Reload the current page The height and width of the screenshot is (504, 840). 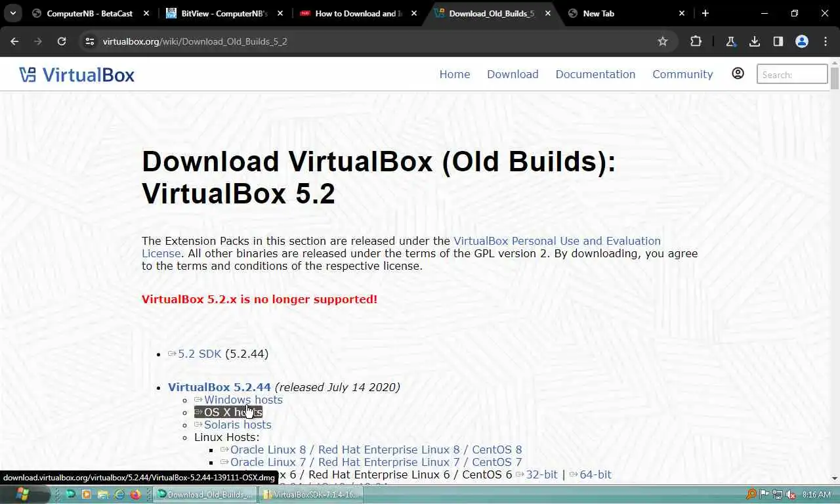(x=62, y=41)
